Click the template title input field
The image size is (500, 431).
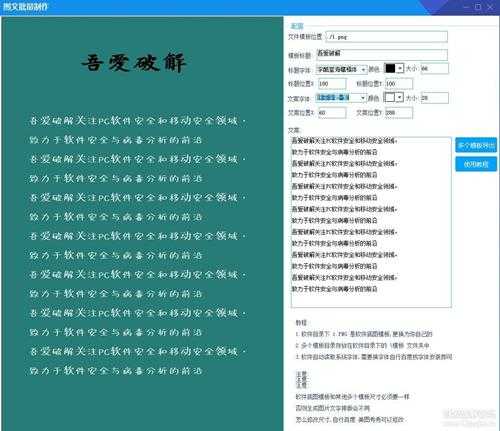pyautogui.click(x=382, y=55)
